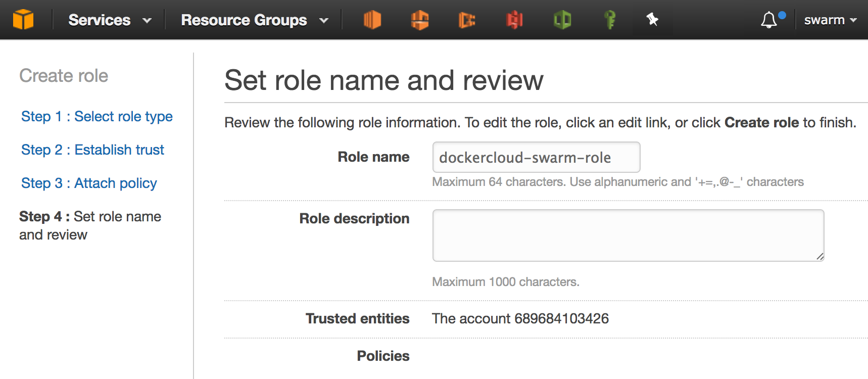This screenshot has width=868, height=379.
Task: Click the 'Policies' label
Action: point(383,356)
